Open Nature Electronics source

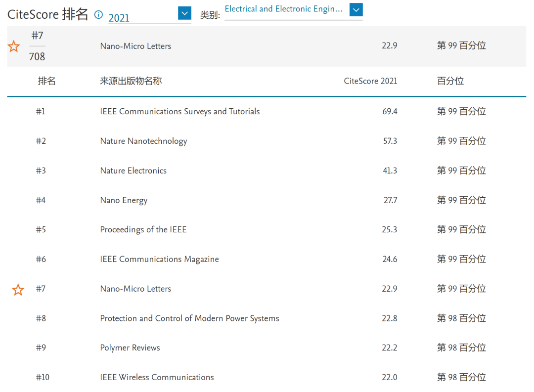point(133,171)
